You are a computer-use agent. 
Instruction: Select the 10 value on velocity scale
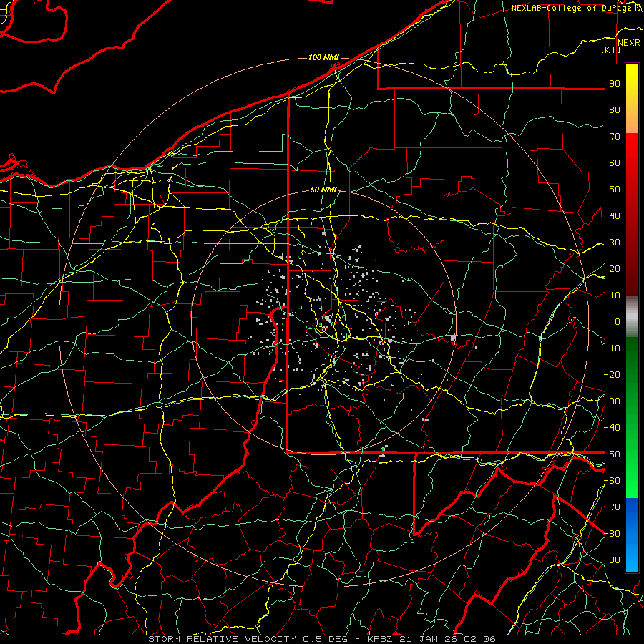coord(615,296)
